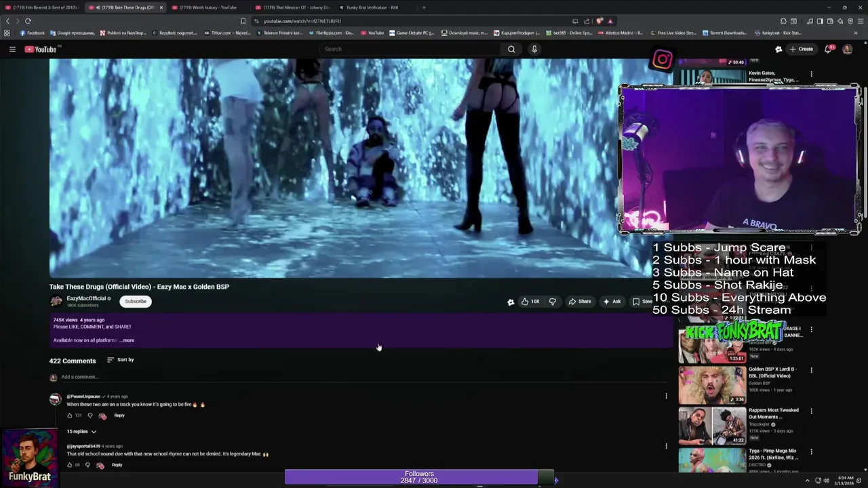The height and width of the screenshot is (488, 868).
Task: Reply to the @jaysportsl5439 comment
Action: click(117, 465)
